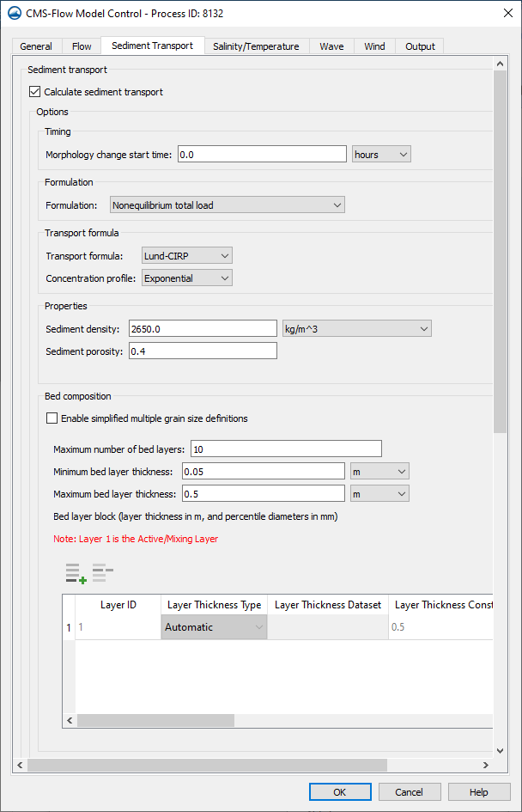Click the CMS-Flow app icon in title bar
Screen dimensions: 522x812
[x=15, y=13]
